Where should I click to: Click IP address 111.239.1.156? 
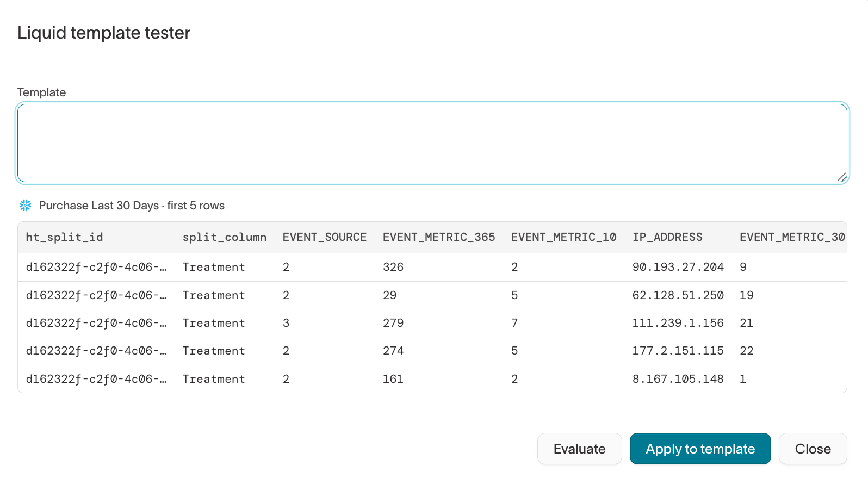(678, 323)
